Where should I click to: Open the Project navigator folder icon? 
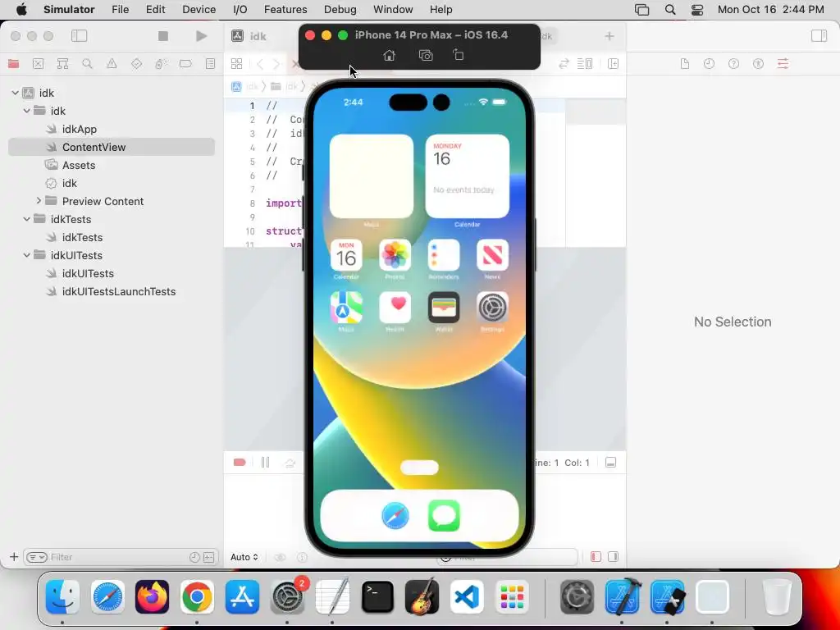pyautogui.click(x=13, y=64)
